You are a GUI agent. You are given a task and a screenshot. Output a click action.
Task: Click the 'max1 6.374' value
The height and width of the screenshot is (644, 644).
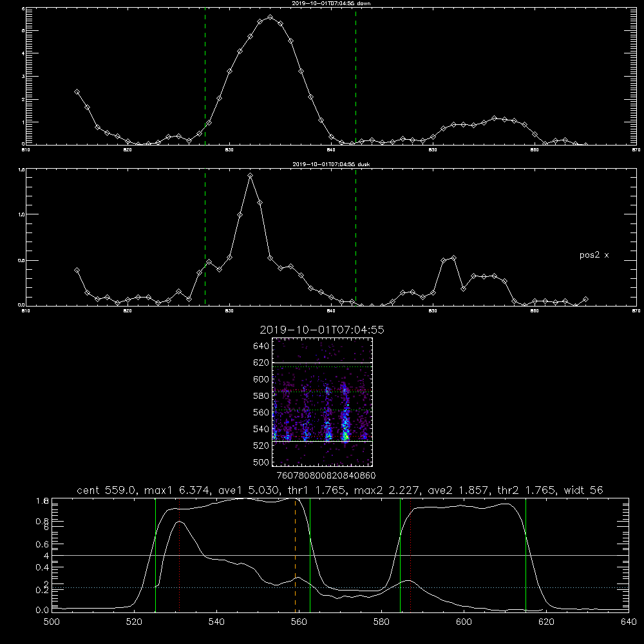point(178,490)
